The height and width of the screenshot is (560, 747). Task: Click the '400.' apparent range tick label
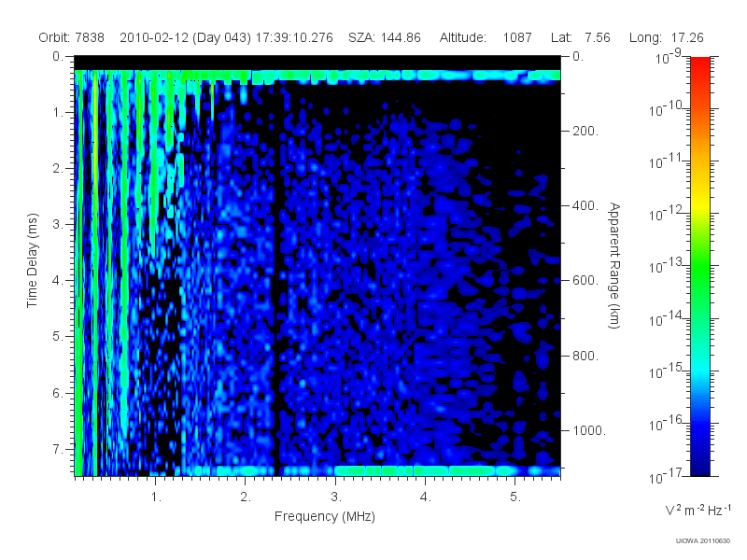[585, 205]
